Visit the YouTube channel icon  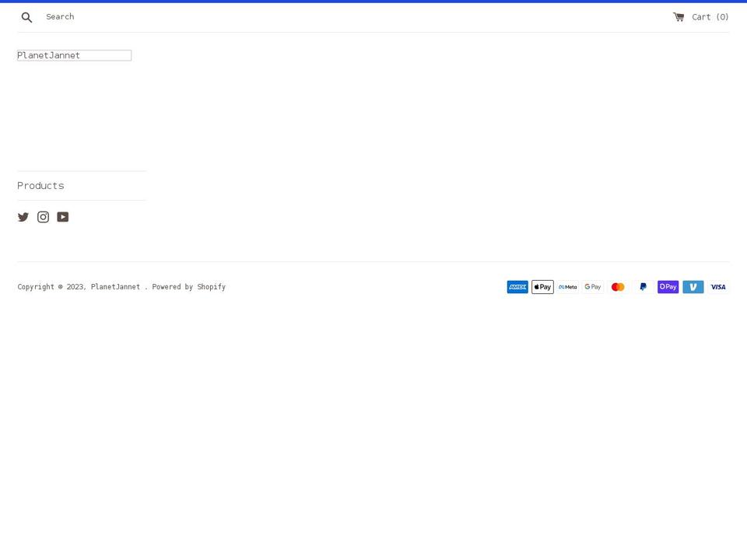(x=63, y=217)
